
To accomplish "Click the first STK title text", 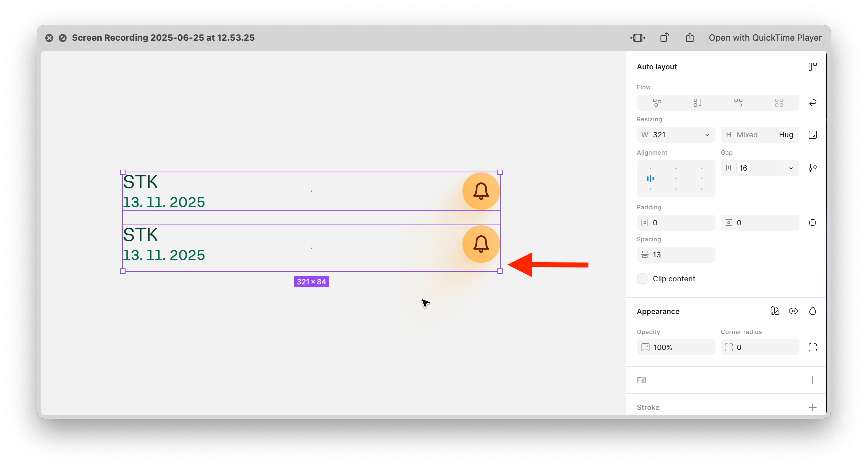I will point(140,182).
